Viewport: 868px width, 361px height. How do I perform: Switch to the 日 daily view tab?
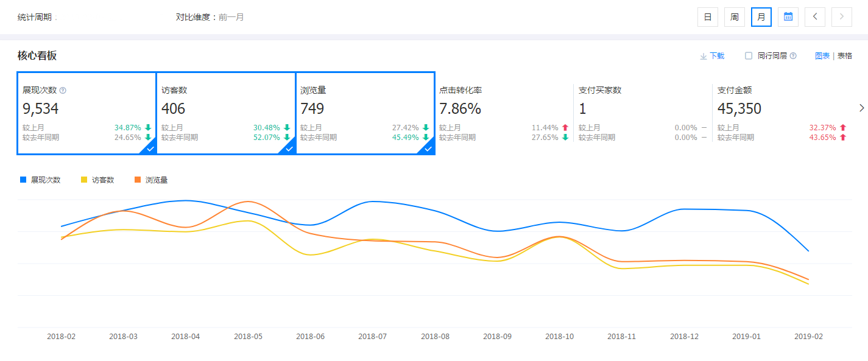click(707, 16)
